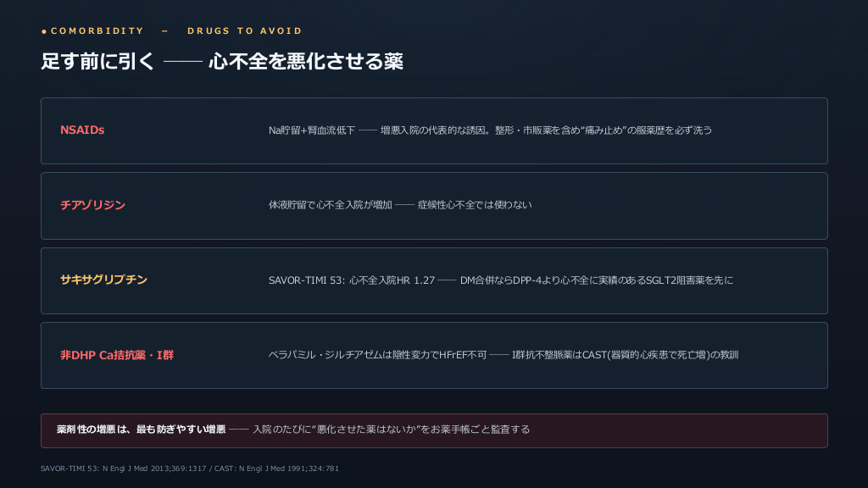Viewport: 868px width, 488px height.
Task: Select the title text 心不全を悪化させる薬
Action: coord(305,61)
